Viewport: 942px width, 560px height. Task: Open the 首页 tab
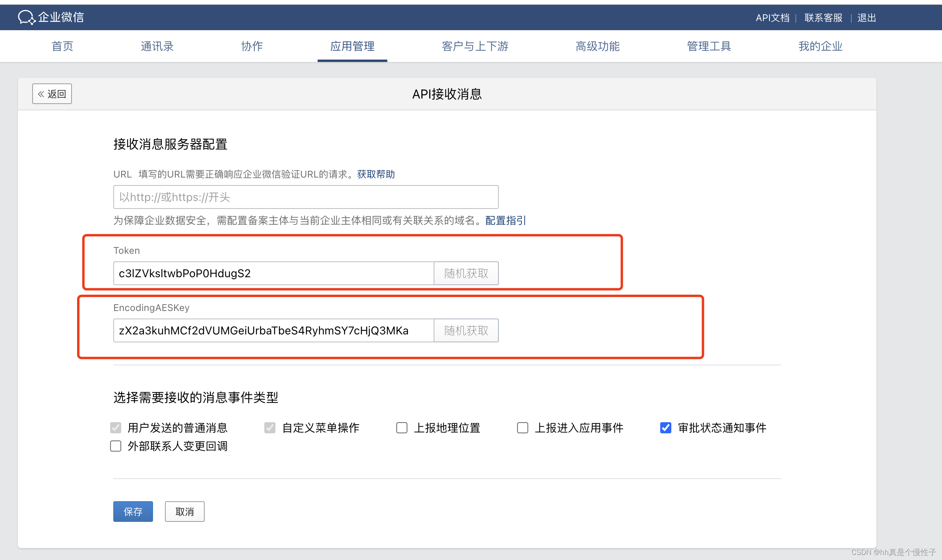click(62, 46)
